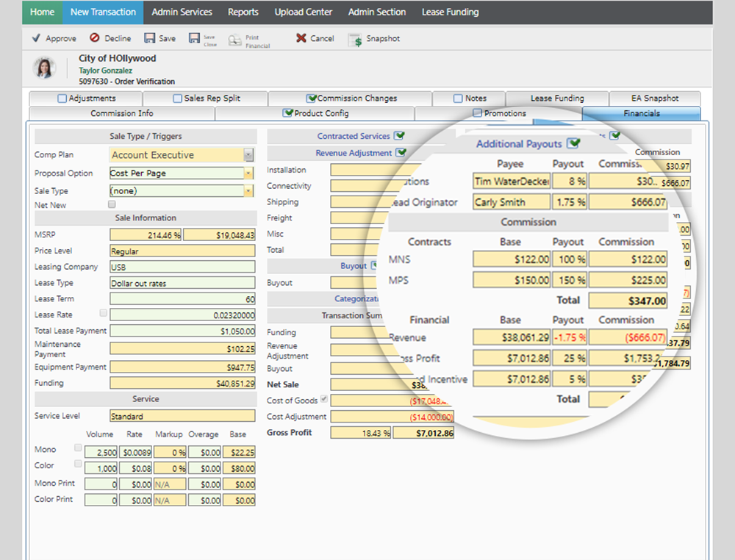This screenshot has width=735, height=560.
Task: Open the Buyout section link
Action: point(354,266)
